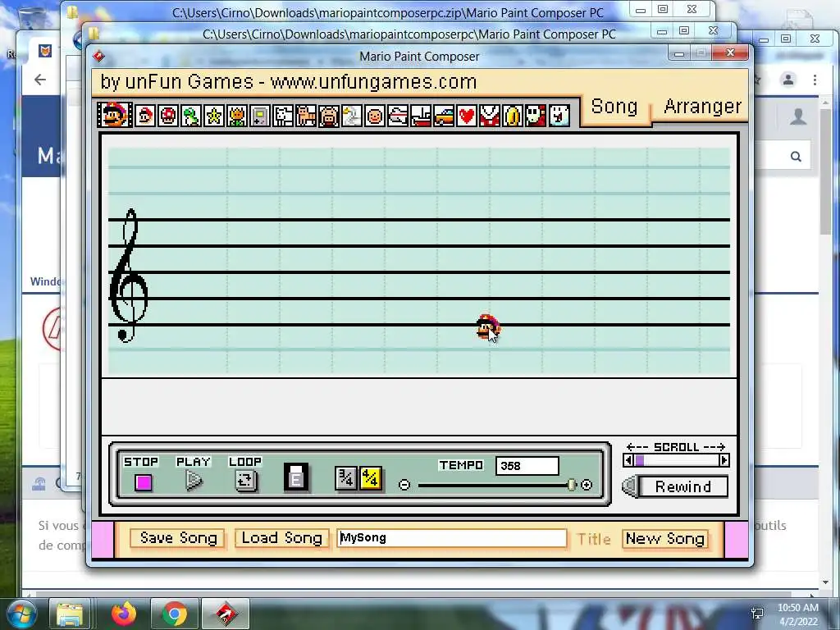Set time signature to 3/4
840x630 pixels.
click(x=345, y=478)
